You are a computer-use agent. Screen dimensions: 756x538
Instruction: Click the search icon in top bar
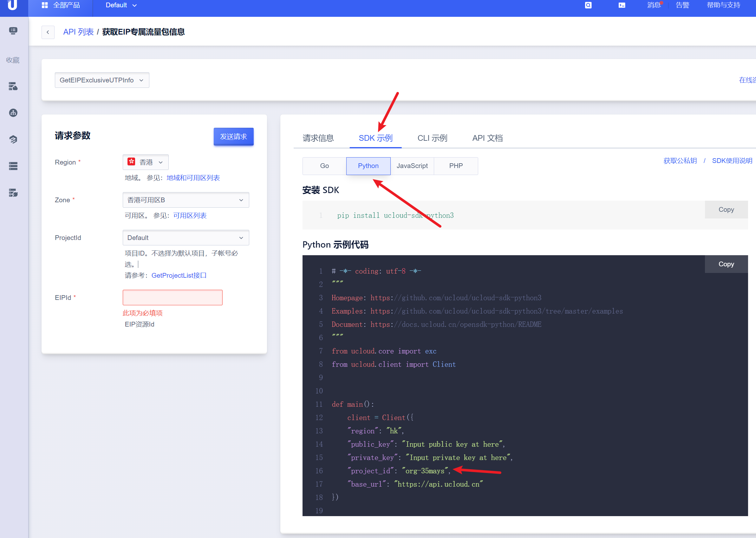[x=588, y=5]
